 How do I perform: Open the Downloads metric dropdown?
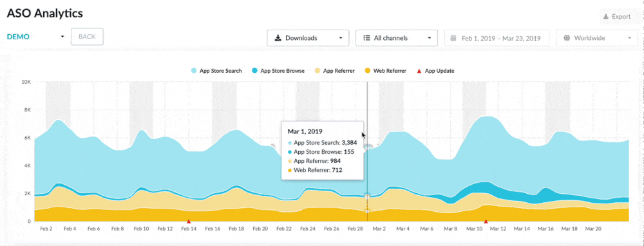pos(308,38)
